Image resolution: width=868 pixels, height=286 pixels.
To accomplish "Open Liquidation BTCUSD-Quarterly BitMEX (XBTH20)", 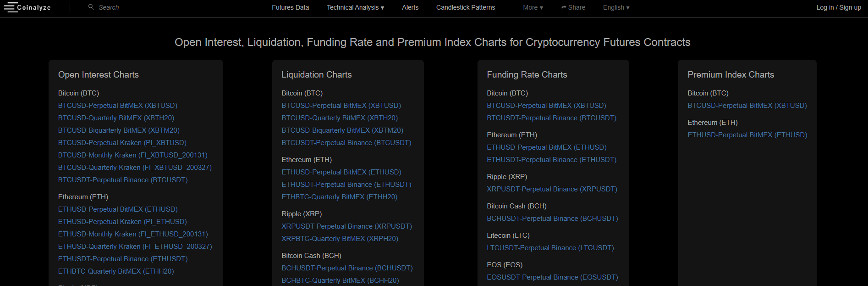I will point(340,118).
